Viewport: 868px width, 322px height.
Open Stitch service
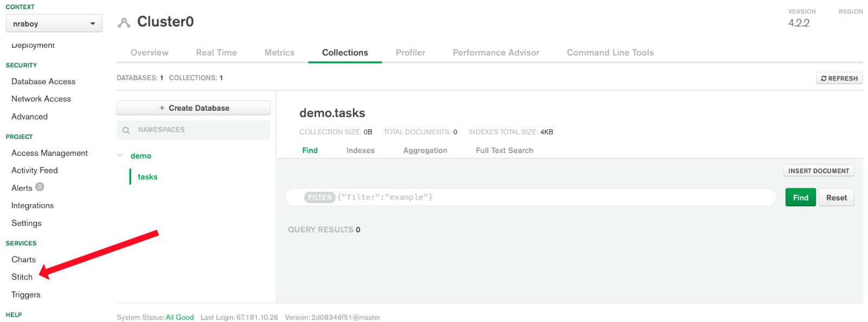click(x=22, y=277)
